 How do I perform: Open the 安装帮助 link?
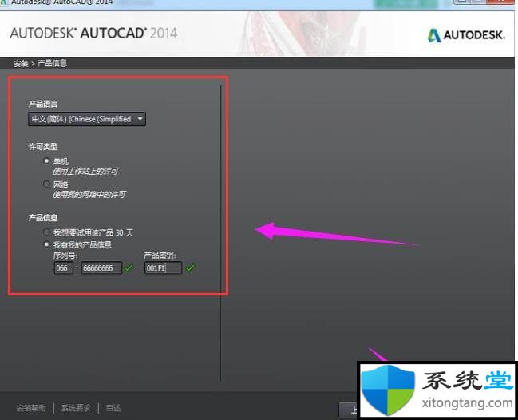[30, 408]
